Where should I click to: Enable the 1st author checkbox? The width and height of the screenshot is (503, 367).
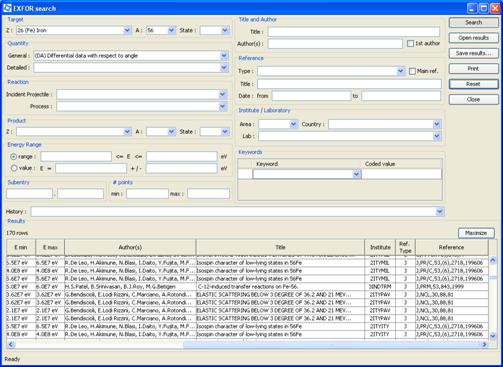pos(410,43)
